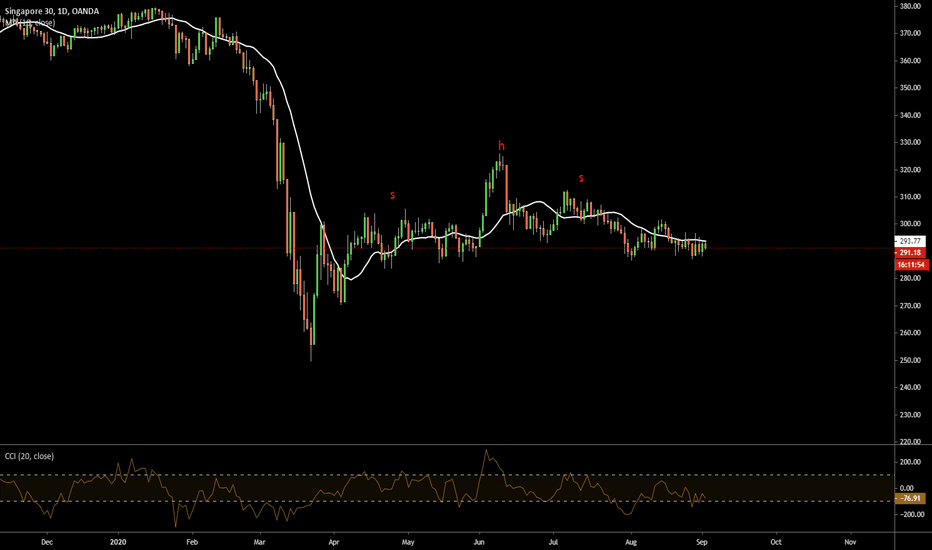Click the Singapore 30, 1D, OANDA chart title

pyautogui.click(x=52, y=11)
